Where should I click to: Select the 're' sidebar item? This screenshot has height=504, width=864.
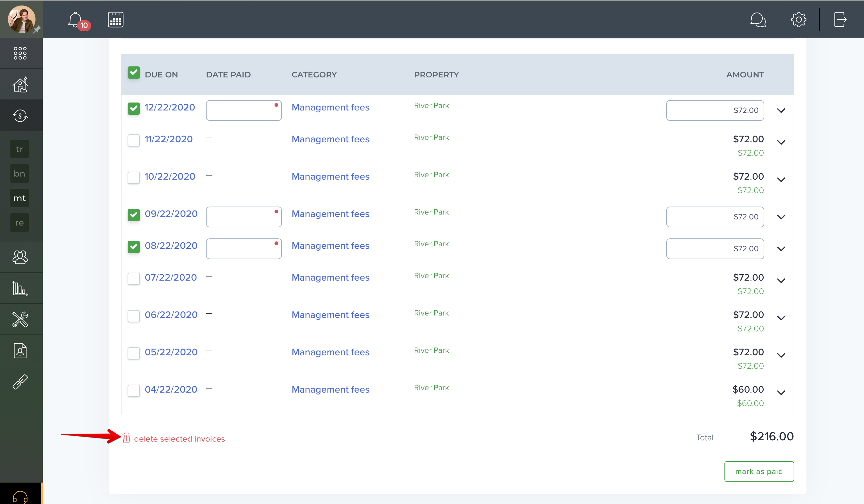[x=20, y=222]
